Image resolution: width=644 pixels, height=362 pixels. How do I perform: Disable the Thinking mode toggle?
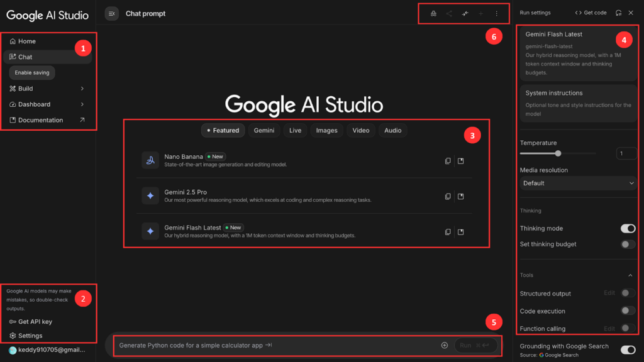628,229
